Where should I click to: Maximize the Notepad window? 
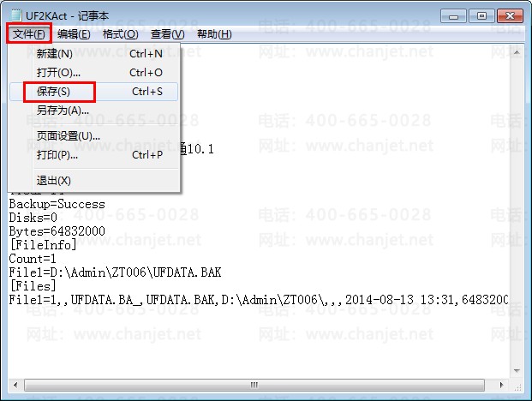pos(481,16)
